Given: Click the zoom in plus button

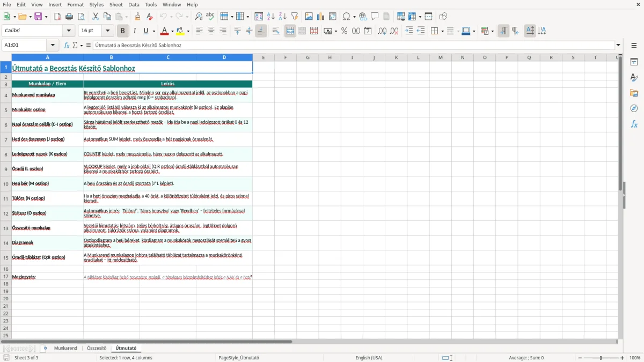Looking at the screenshot, I should click(623, 358).
